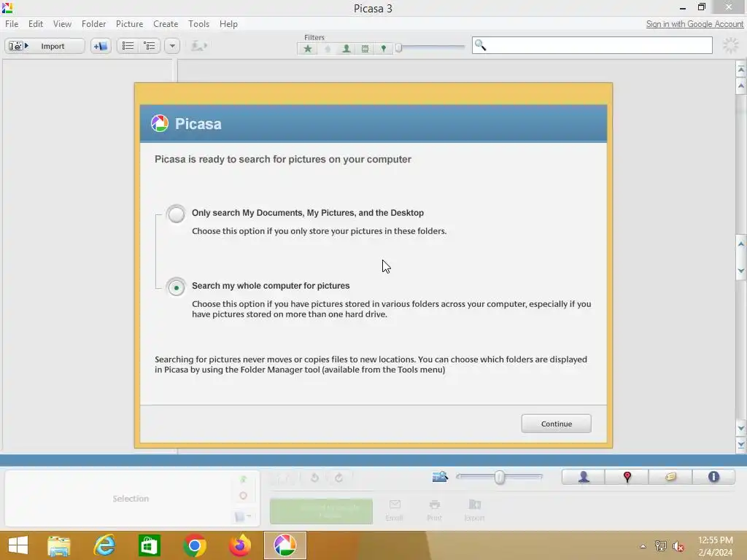Select Search my whole computer option
This screenshot has height=560, width=747.
coord(176,287)
